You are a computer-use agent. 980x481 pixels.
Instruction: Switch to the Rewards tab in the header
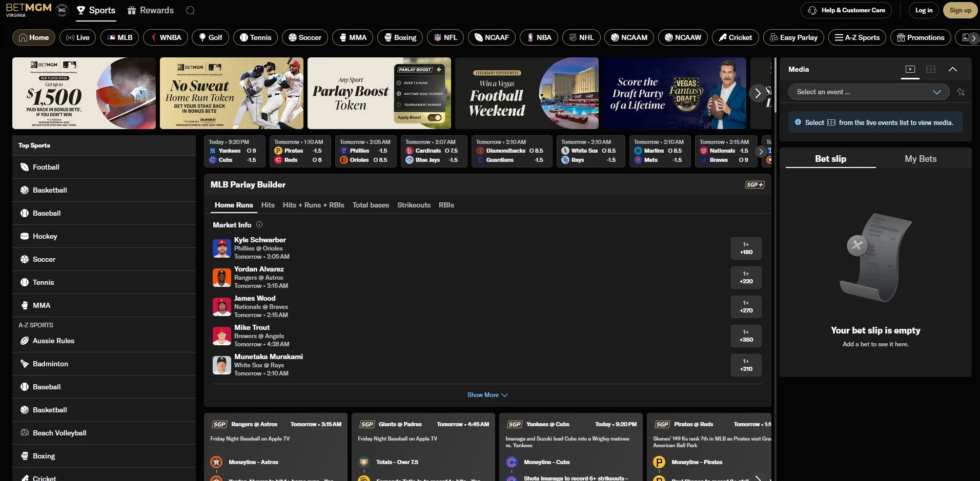151,10
